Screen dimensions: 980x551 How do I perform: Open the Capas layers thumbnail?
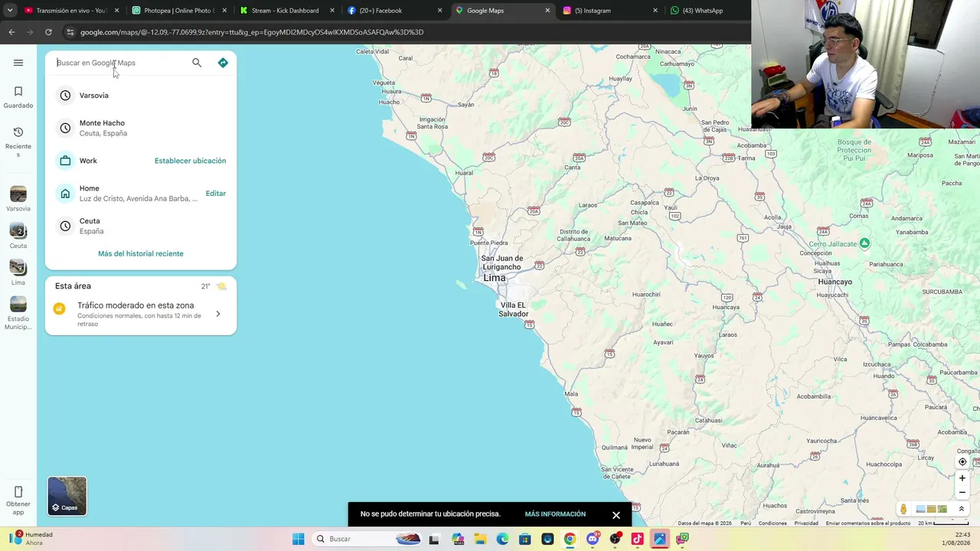pos(67,496)
